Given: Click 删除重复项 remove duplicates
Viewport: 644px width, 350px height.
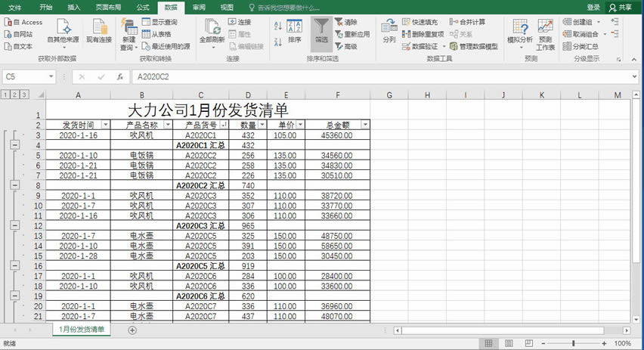Looking at the screenshot, I should [x=423, y=34].
